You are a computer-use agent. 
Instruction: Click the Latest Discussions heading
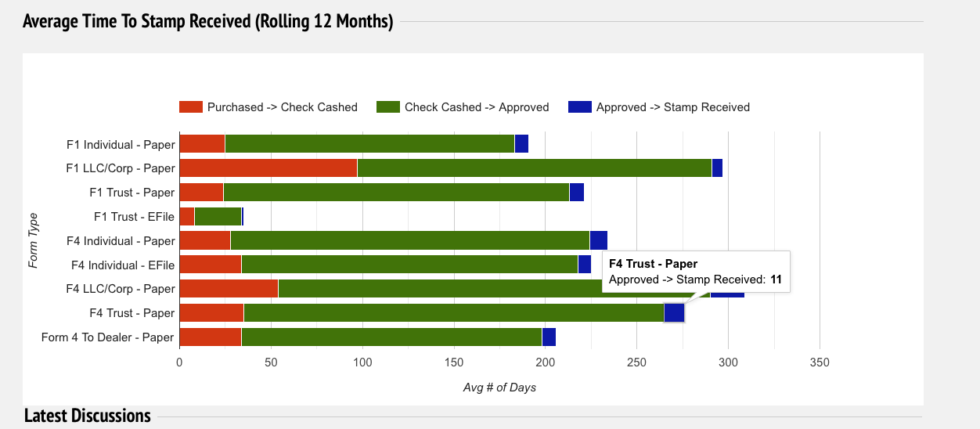88,416
